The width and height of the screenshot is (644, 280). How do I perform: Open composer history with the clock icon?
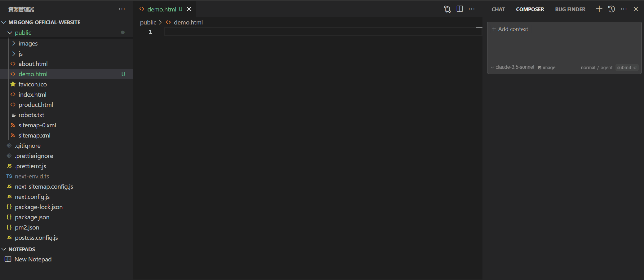click(611, 9)
